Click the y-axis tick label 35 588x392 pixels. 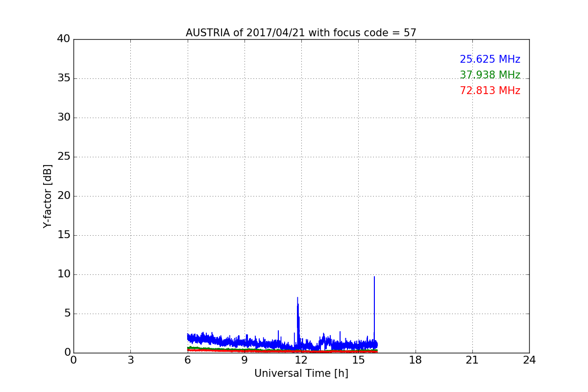pos(63,78)
